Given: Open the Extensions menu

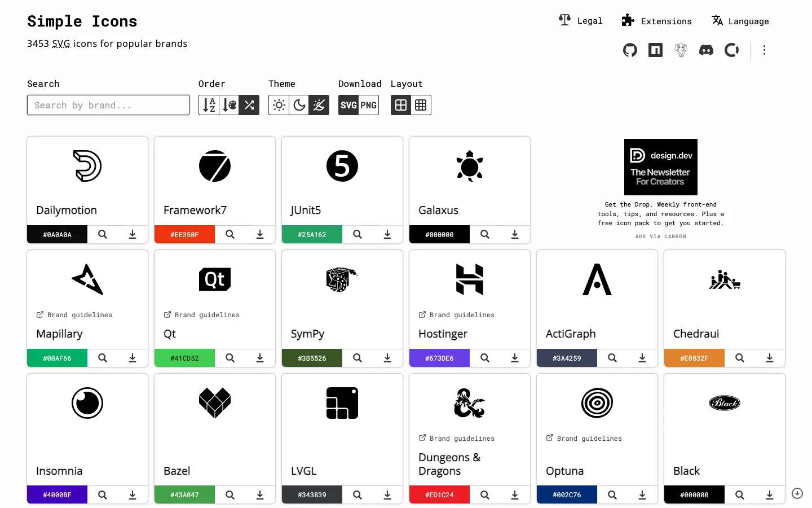Looking at the screenshot, I should click(x=656, y=21).
